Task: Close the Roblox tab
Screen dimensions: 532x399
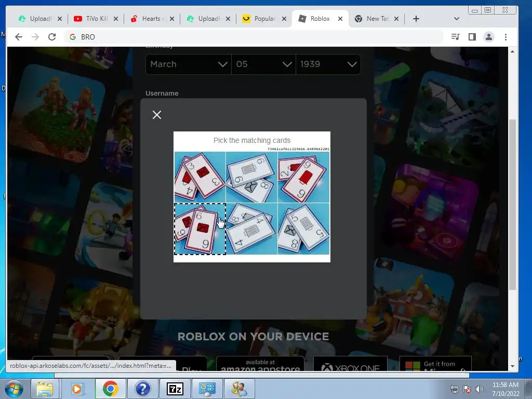Action: click(340, 19)
